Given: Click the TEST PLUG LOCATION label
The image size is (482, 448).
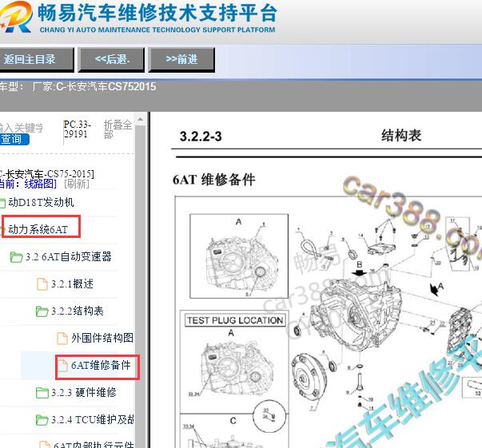Looking at the screenshot, I should pos(235,320).
